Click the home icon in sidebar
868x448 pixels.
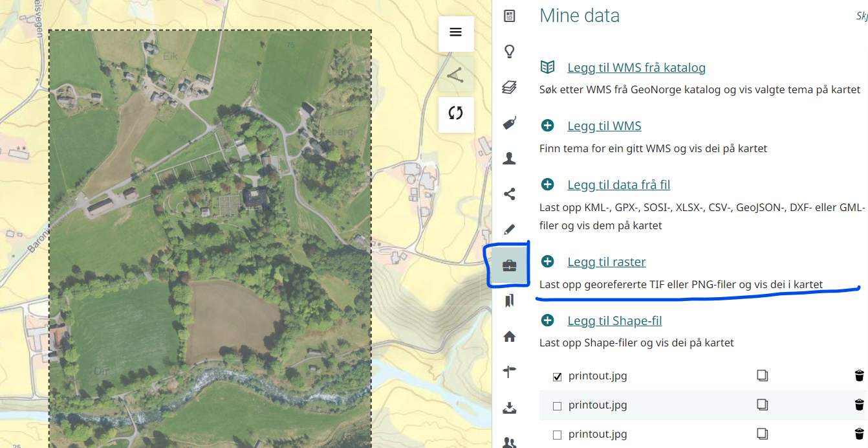[510, 336]
